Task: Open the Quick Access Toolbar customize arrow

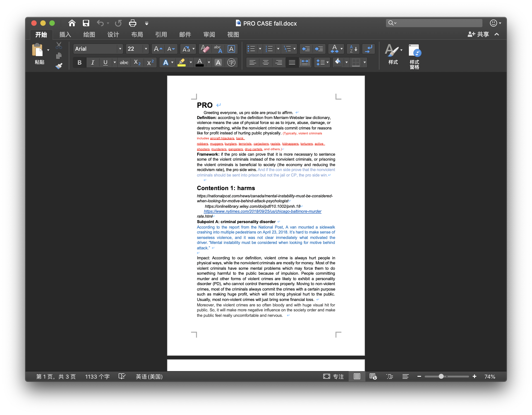Action: (147, 23)
